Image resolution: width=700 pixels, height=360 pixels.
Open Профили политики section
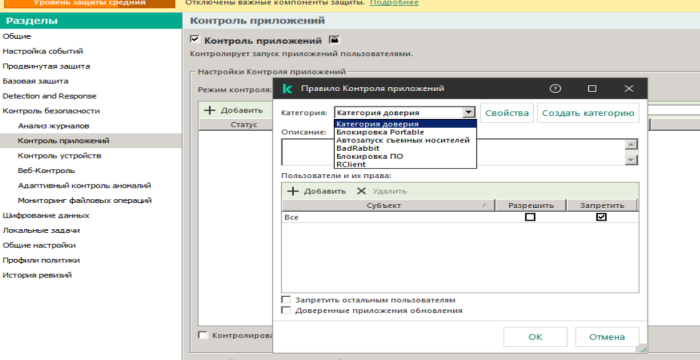pos(42,260)
